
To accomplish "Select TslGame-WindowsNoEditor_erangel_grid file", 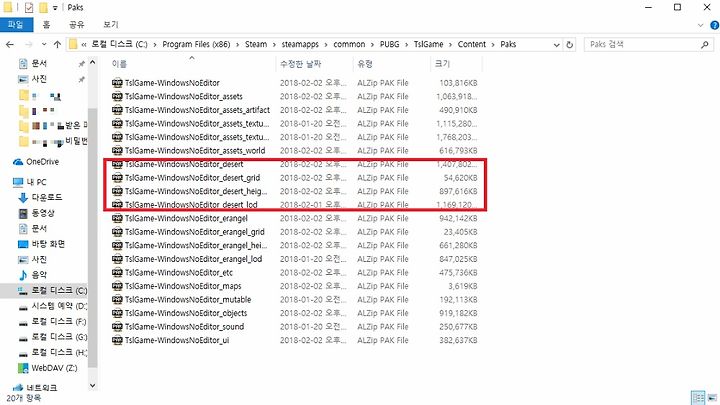I will coord(195,232).
